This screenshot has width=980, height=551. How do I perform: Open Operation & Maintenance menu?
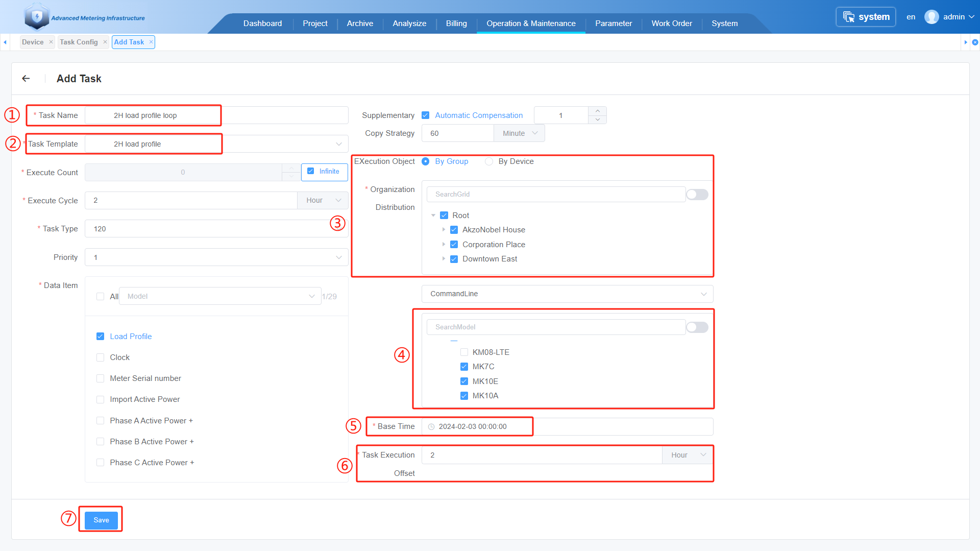pyautogui.click(x=531, y=23)
